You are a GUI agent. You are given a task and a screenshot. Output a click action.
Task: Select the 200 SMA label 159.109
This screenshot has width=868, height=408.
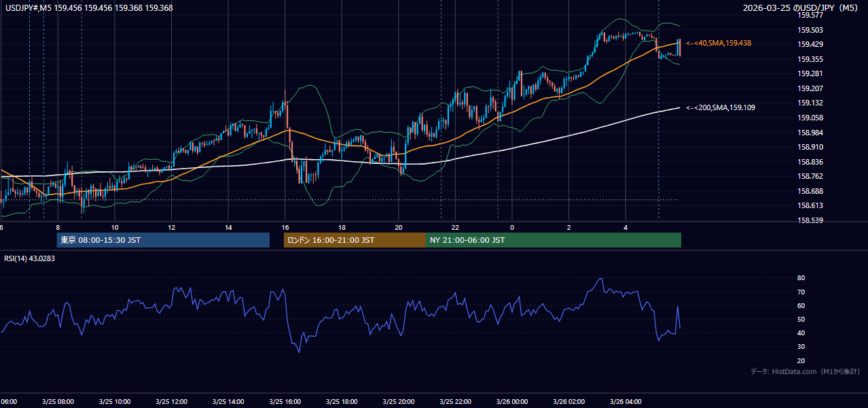click(x=720, y=107)
